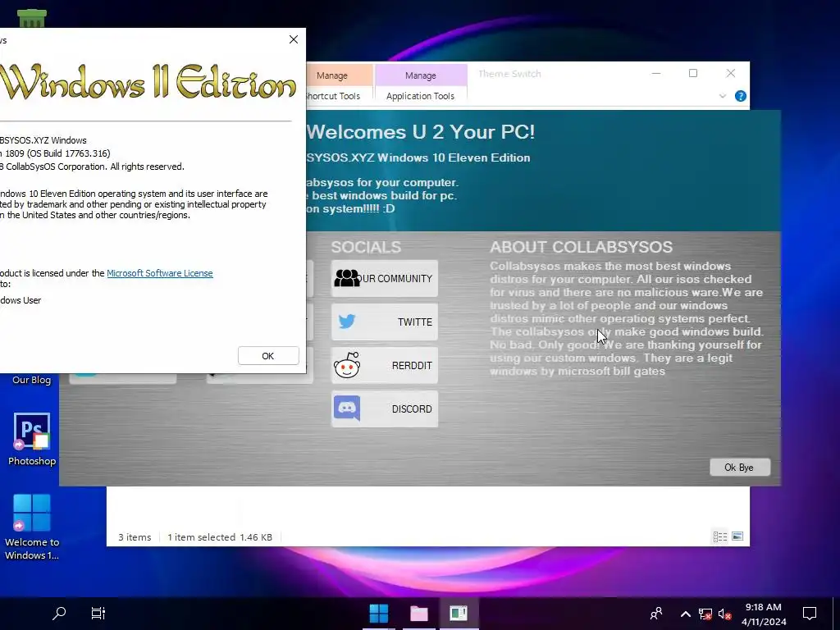Click the Ok Bye button
The width and height of the screenshot is (840, 630).
click(740, 467)
